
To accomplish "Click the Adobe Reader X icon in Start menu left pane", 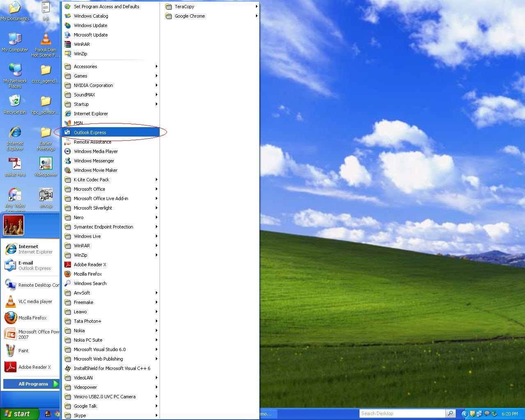I will coord(10,367).
